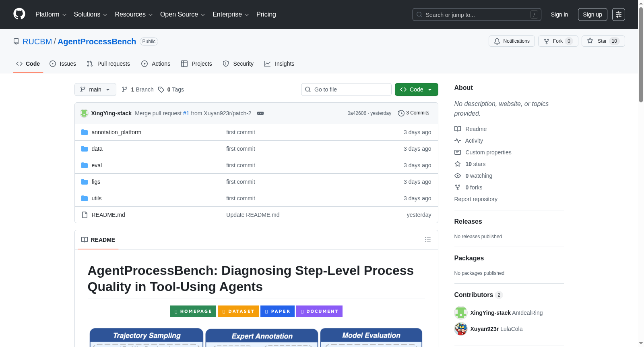Open the command palette icon button

[619, 15]
